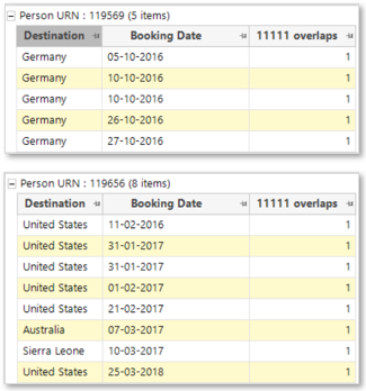Select the Sierra Leone row
366x391 pixels.
click(187, 351)
